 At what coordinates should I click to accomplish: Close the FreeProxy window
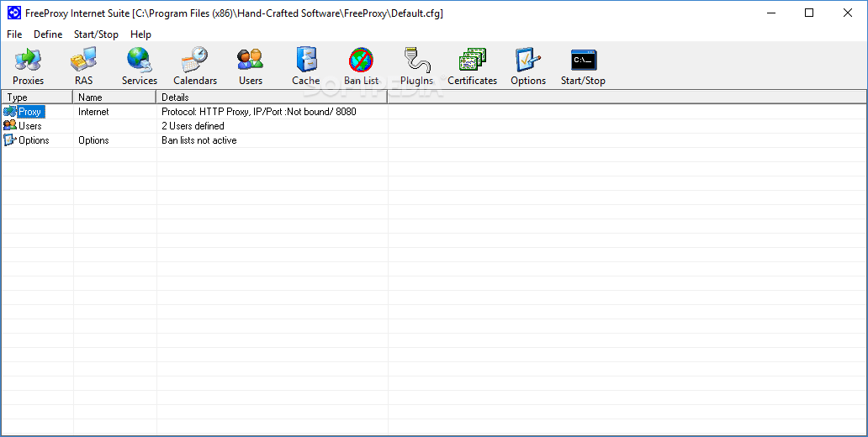pos(848,13)
